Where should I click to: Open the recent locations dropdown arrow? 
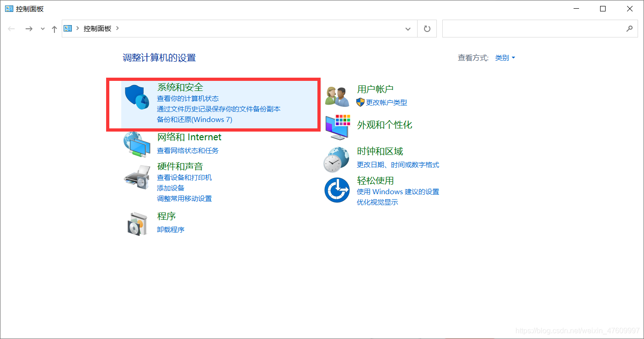[43, 29]
